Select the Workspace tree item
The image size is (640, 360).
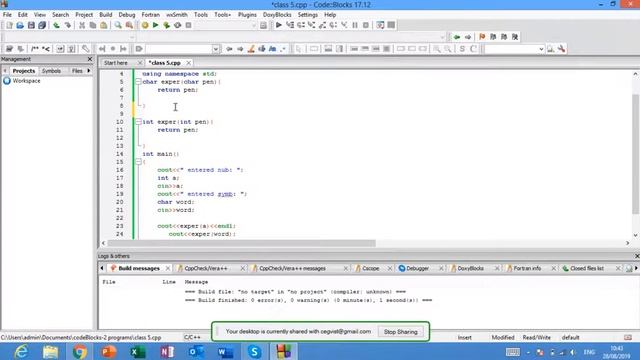[26, 81]
